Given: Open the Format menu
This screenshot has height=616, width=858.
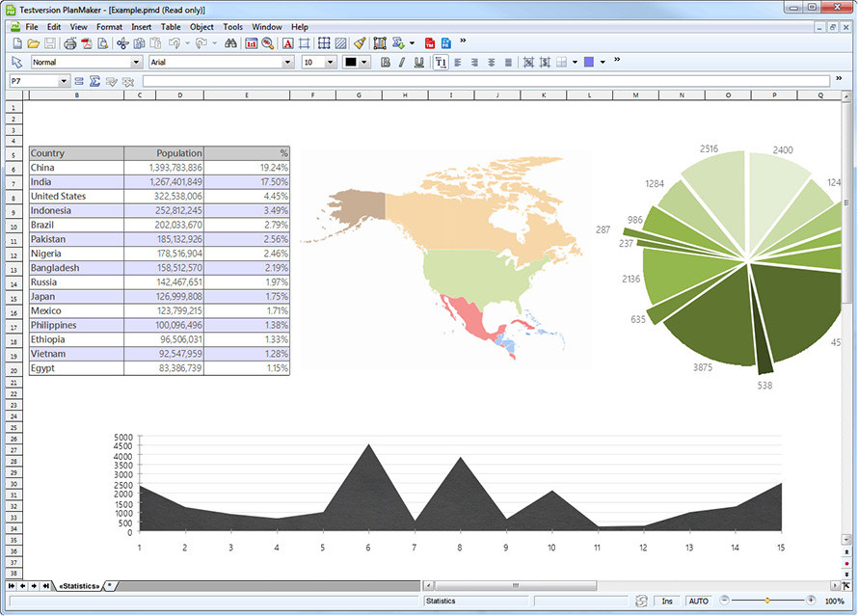Looking at the screenshot, I should [x=109, y=27].
